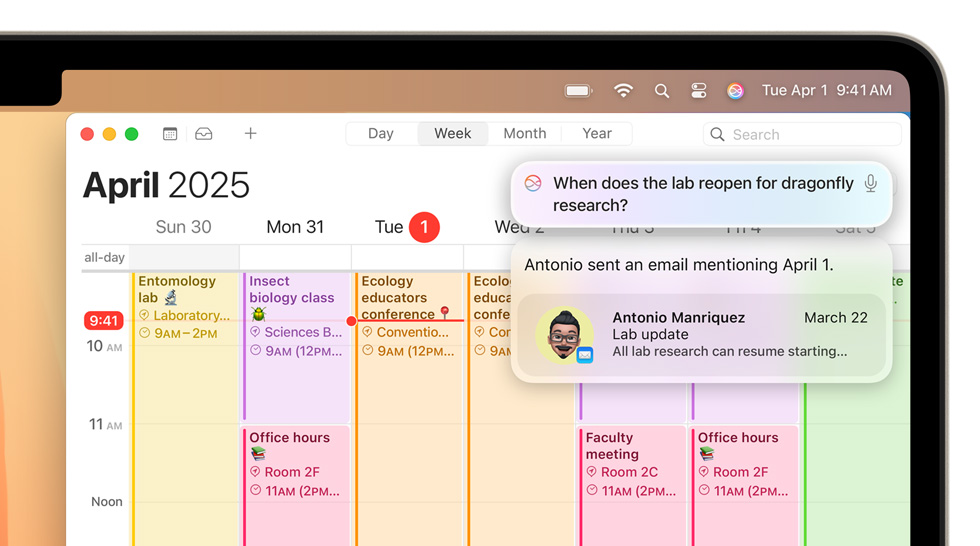Image resolution: width=980 pixels, height=546 pixels.
Task: Click the microphone icon in Siri field
Action: pos(870,184)
